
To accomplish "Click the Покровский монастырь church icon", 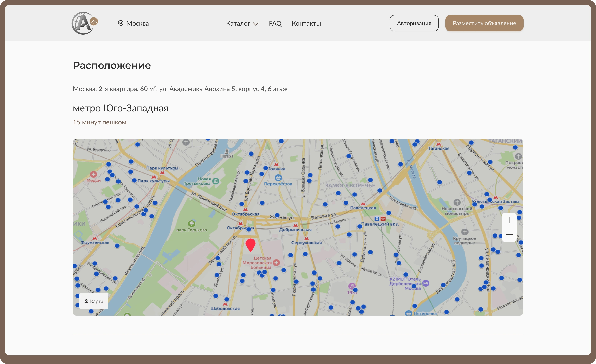I will (x=518, y=156).
